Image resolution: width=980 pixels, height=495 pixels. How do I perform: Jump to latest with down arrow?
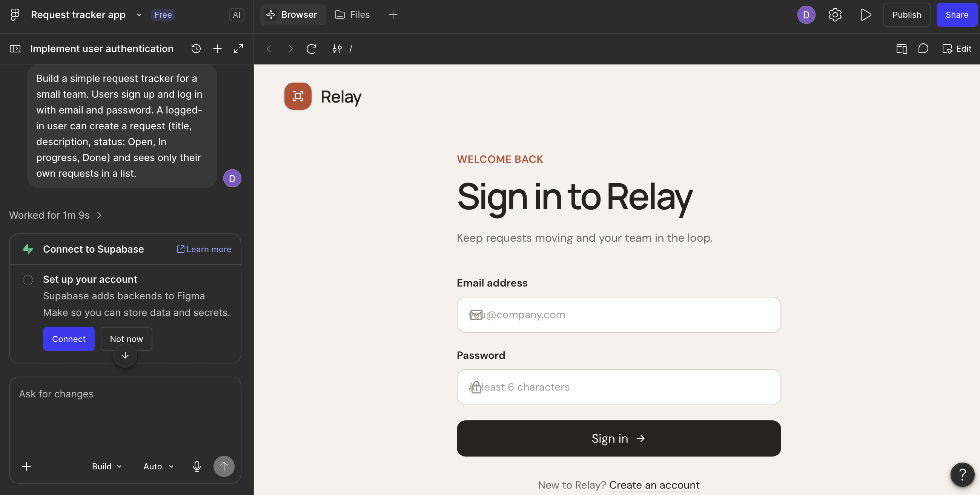125,356
